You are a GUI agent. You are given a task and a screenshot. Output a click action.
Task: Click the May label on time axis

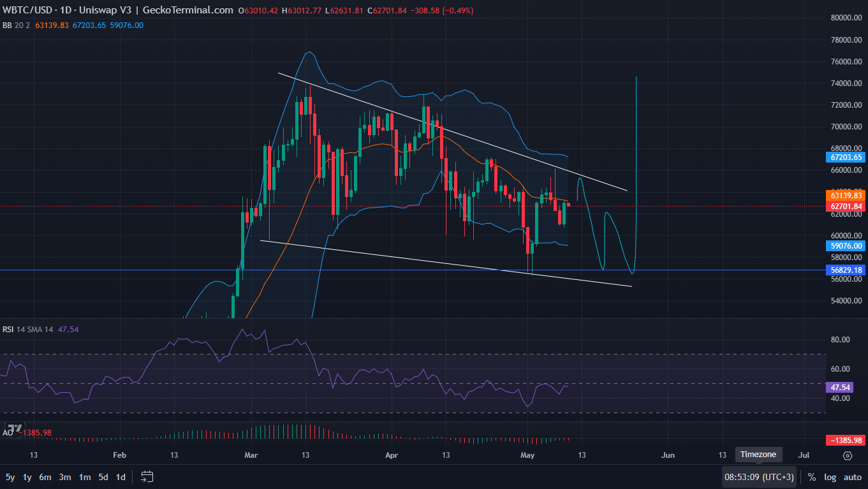click(527, 455)
